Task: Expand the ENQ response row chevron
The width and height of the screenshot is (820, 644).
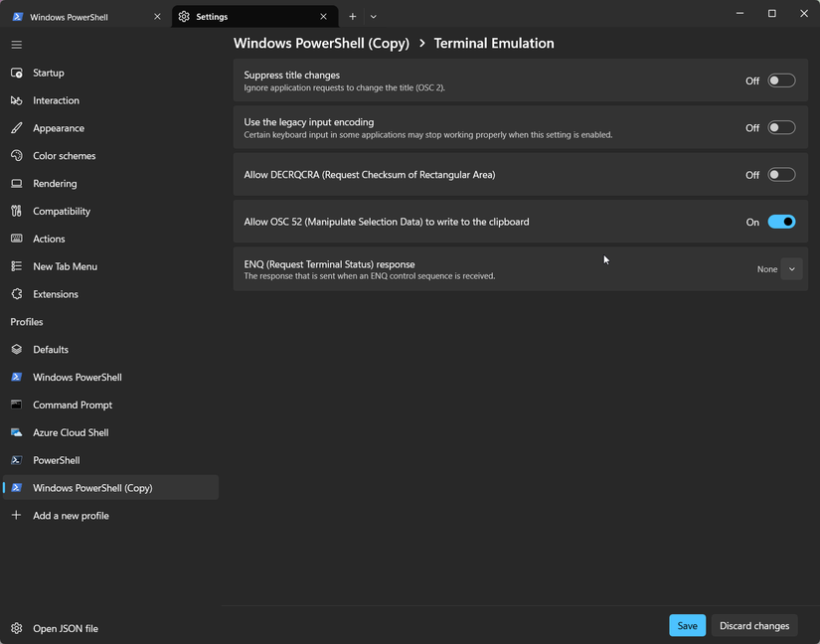Action: (x=792, y=269)
